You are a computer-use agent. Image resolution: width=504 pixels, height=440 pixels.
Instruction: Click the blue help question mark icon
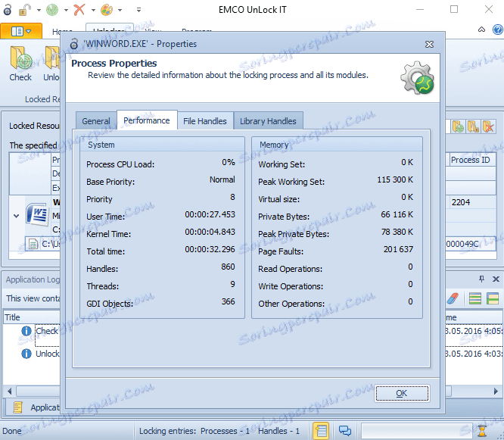coord(498,30)
